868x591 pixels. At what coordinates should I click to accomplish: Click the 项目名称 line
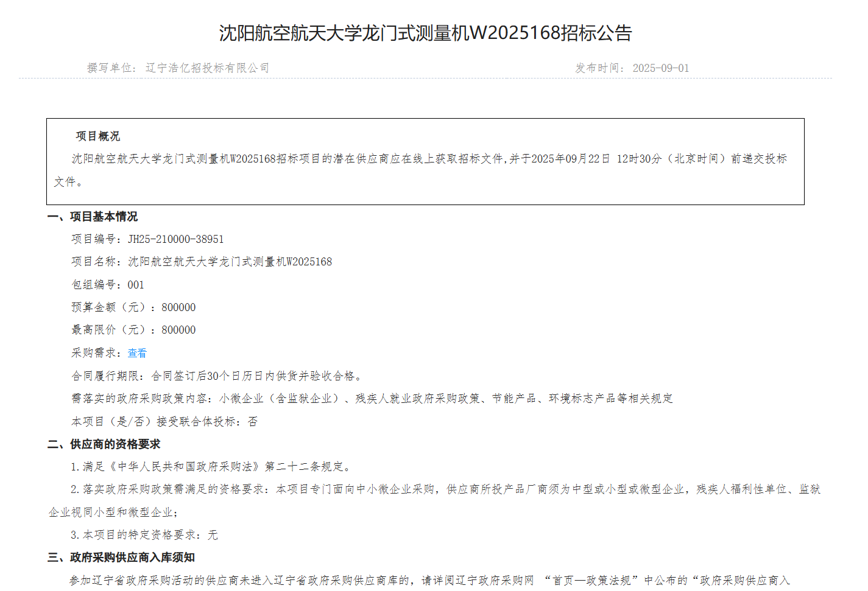202,262
